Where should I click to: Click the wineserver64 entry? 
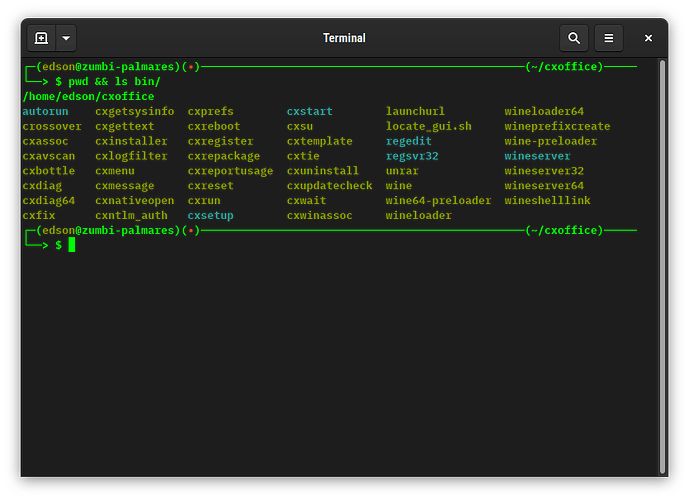544,185
